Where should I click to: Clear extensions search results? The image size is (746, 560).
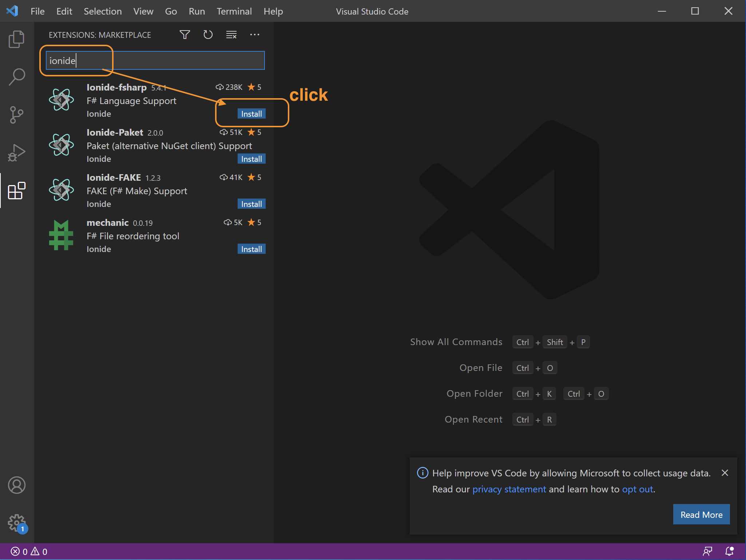tap(231, 35)
